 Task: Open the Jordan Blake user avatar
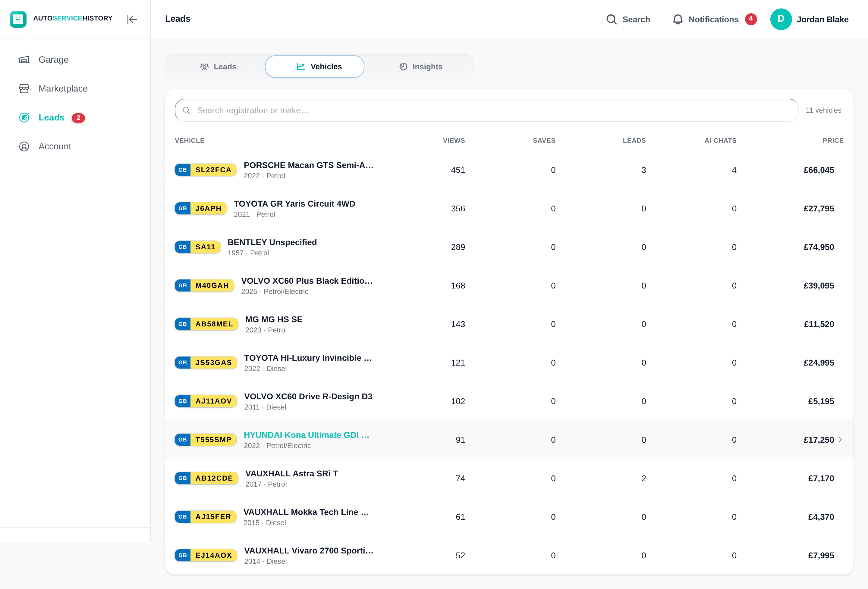tap(781, 19)
